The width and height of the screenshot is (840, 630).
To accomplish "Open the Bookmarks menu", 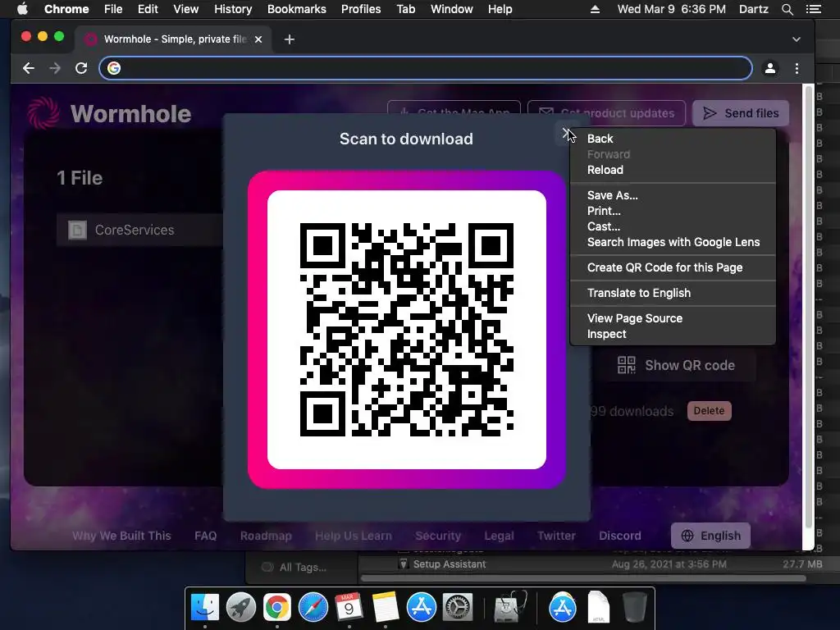I will tap(297, 9).
